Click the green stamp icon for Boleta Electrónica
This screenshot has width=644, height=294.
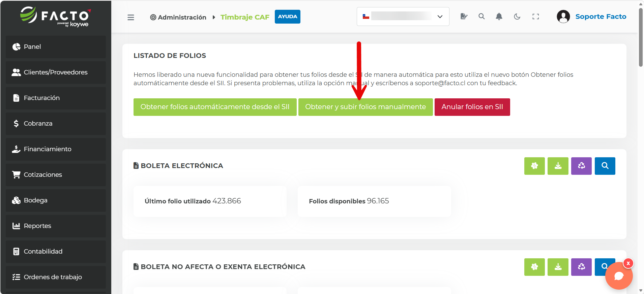534,166
